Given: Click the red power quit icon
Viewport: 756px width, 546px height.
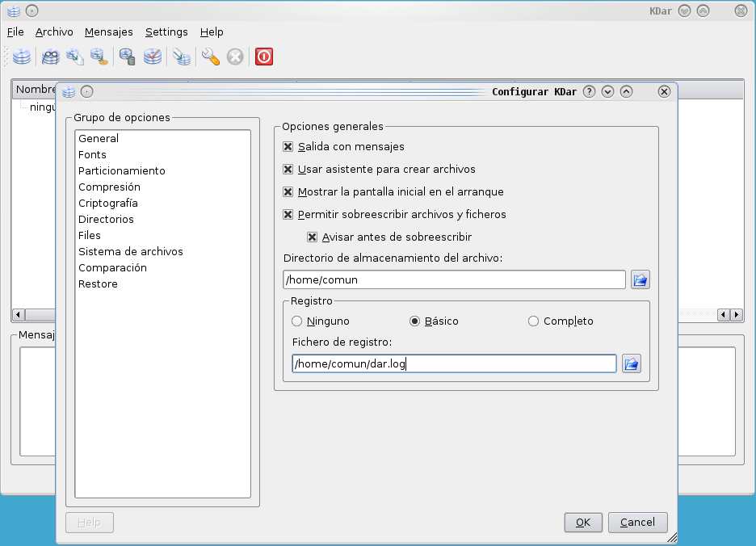Looking at the screenshot, I should coord(264,57).
